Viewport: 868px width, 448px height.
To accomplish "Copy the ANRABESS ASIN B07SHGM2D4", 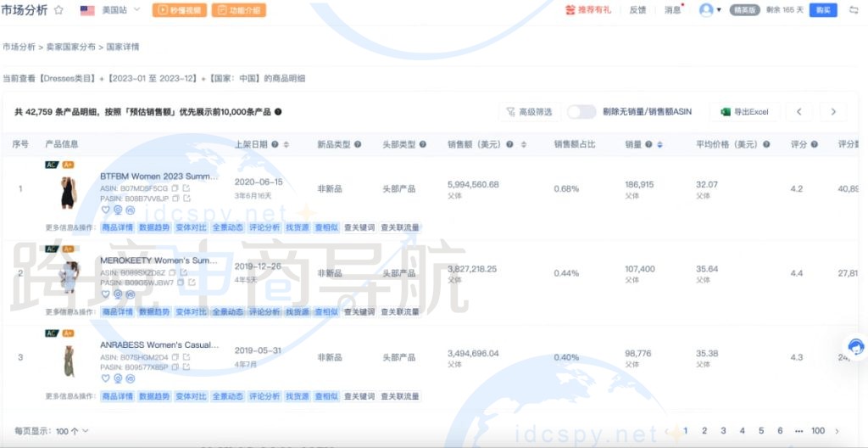I will click(x=175, y=357).
